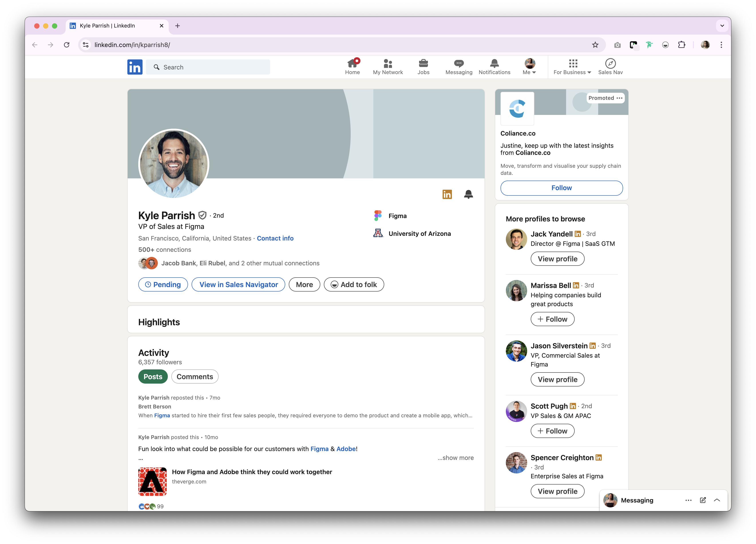The width and height of the screenshot is (756, 544).
Task: Bookmark this page with star icon
Action: 595,45
